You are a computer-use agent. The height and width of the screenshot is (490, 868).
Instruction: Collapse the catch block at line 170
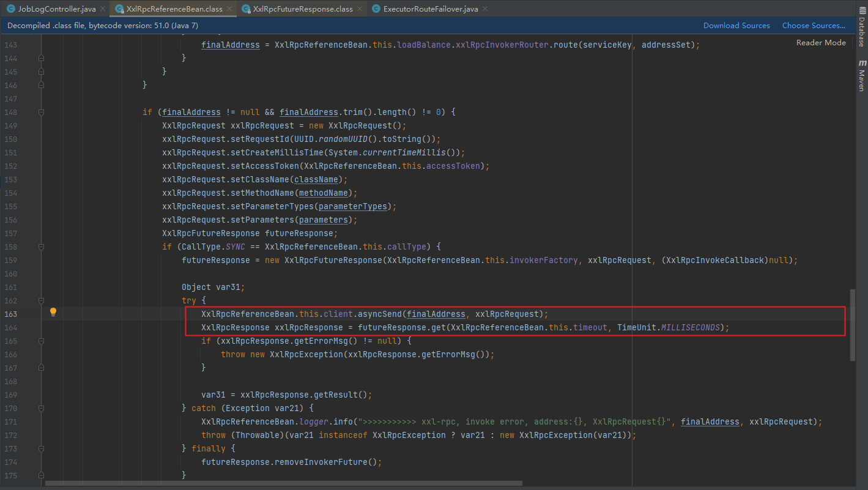click(40, 408)
